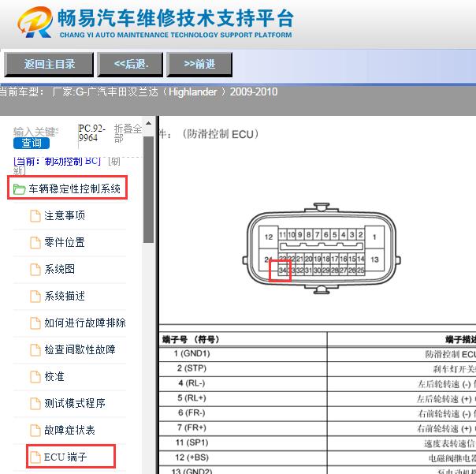Select the ECU 端子 tree item
Viewport: 476px width, 474px height.
(65, 457)
